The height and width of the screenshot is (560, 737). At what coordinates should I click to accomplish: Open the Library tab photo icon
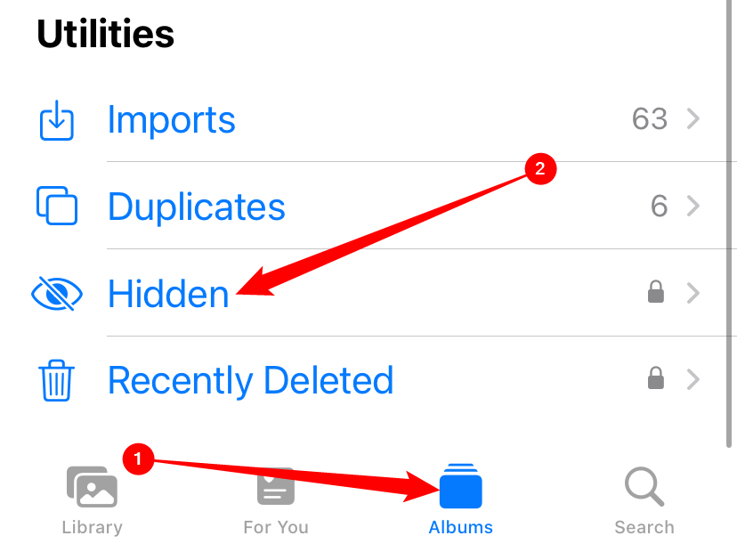click(x=92, y=487)
